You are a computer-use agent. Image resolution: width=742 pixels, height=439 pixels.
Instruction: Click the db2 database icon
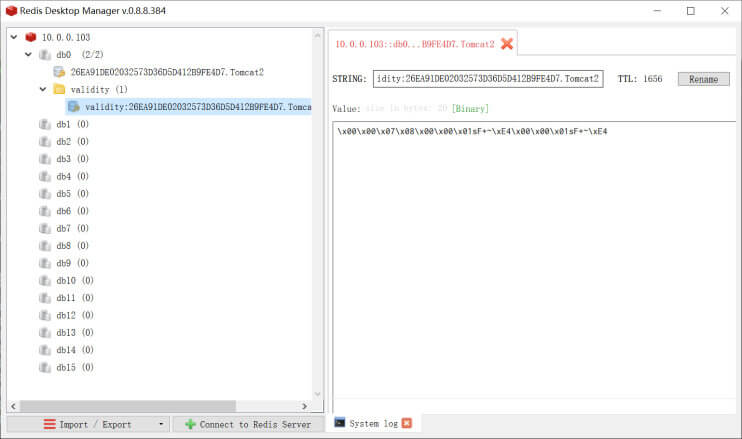(x=45, y=141)
